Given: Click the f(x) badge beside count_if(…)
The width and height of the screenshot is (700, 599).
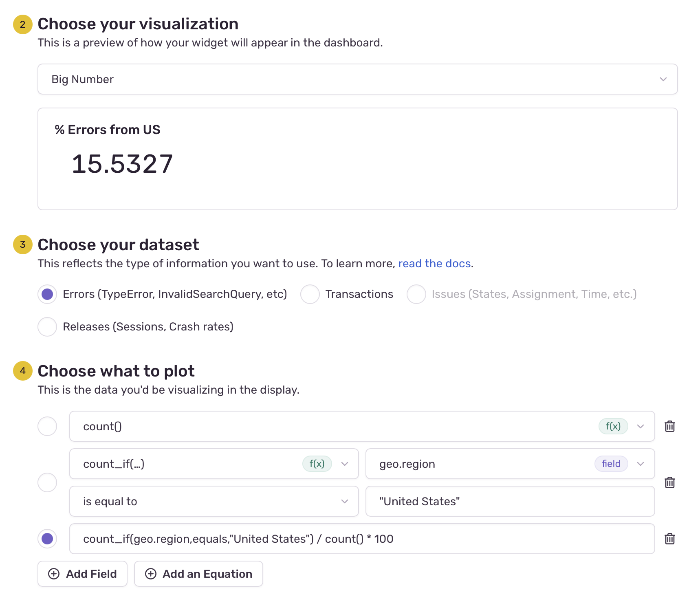Looking at the screenshot, I should pos(317,464).
